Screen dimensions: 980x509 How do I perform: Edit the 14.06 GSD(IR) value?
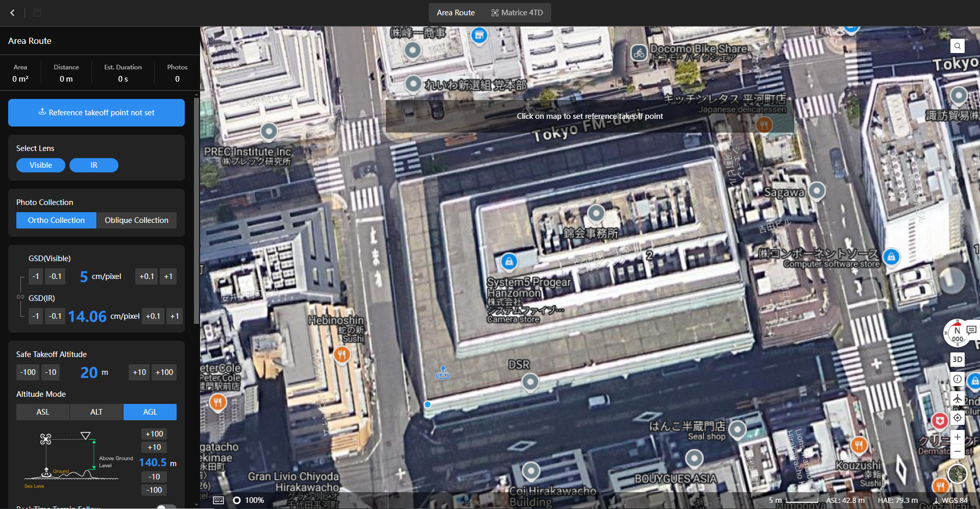[87, 317]
